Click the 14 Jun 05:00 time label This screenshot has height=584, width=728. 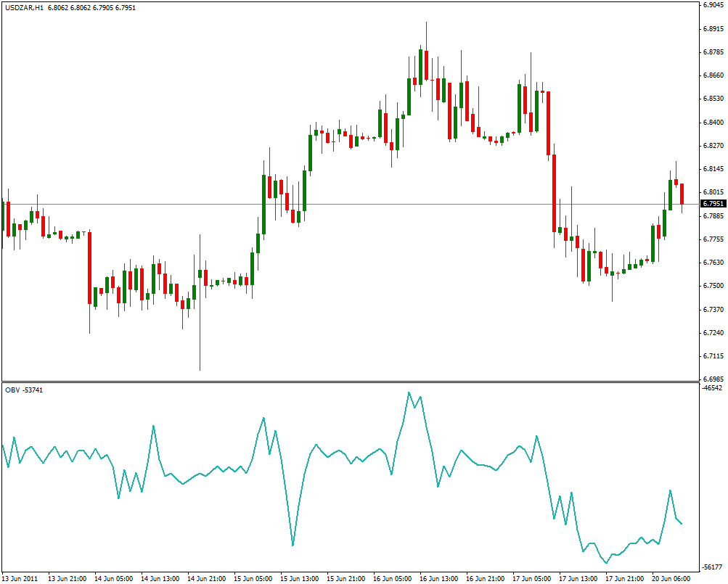[x=114, y=578]
